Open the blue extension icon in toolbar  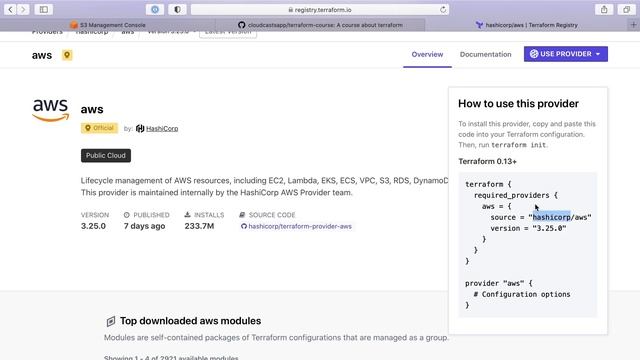click(155, 9)
